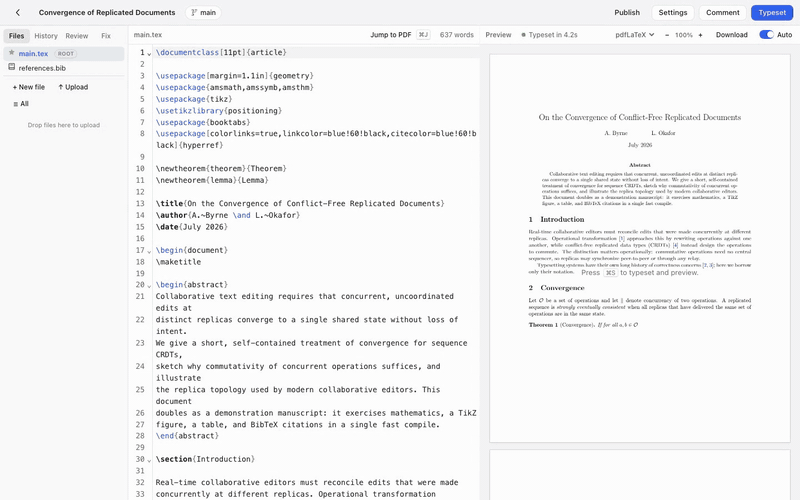The width and height of the screenshot is (800, 500).
Task: Click the All filter
Action: pos(21,104)
